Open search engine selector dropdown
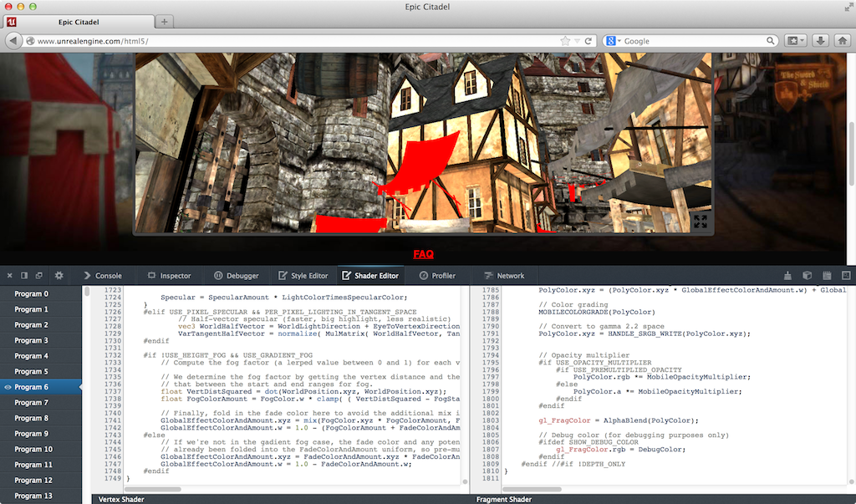856x504 pixels. [614, 41]
